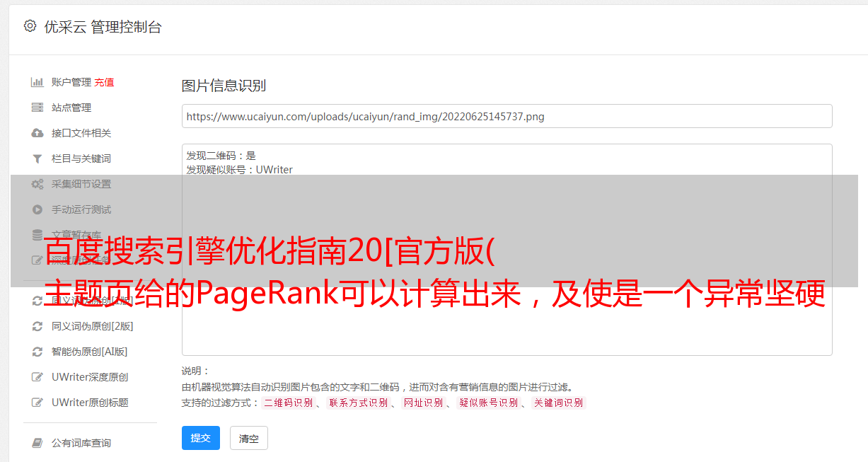868x462 pixels.
Task: Clear the form with the 清空 button
Action: tap(249, 438)
